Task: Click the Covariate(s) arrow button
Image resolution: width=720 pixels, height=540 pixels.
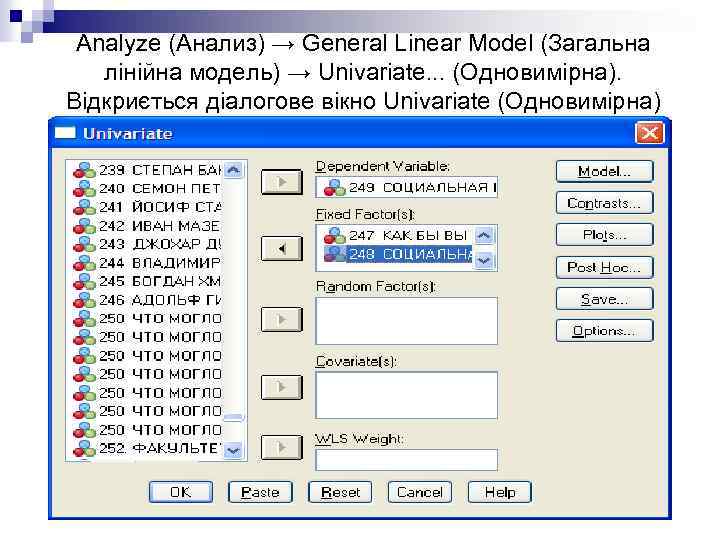Action: [282, 387]
